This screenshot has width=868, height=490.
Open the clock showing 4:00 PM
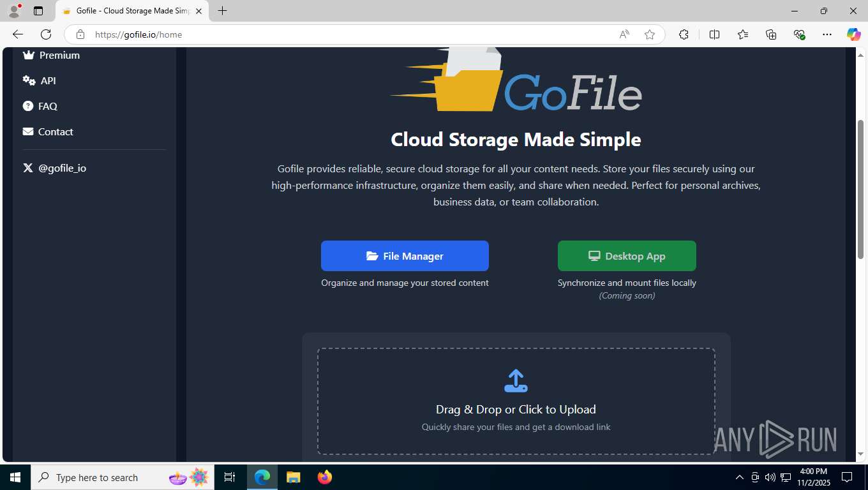[813, 477]
